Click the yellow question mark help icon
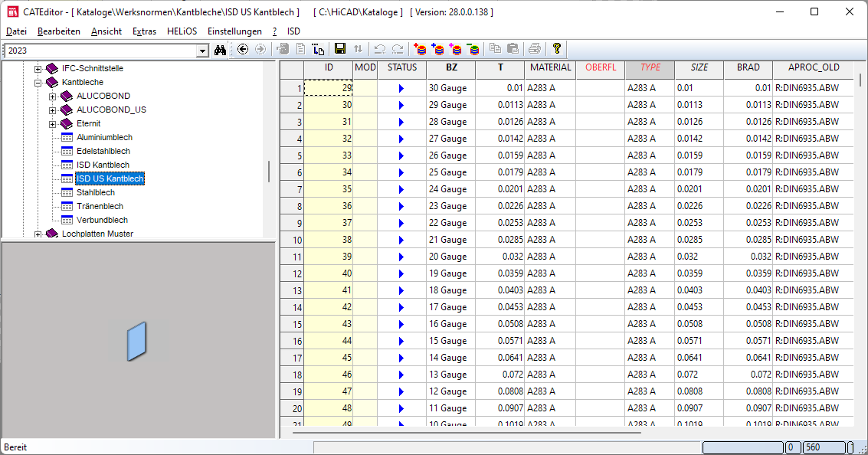Viewport: 868px width, 455px height. [x=557, y=49]
